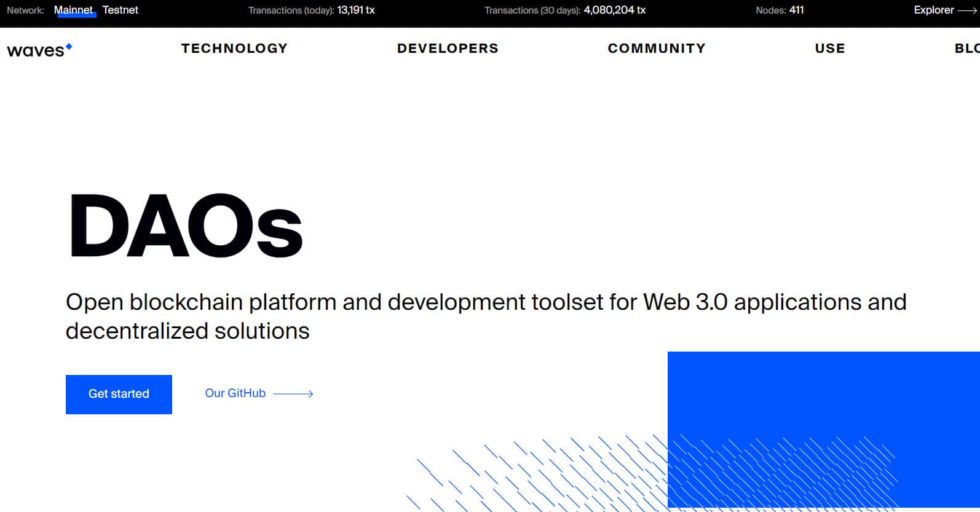Image resolution: width=980 pixels, height=512 pixels.
Task: Click the blue diamond in the Waves logo
Action: [x=69, y=46]
